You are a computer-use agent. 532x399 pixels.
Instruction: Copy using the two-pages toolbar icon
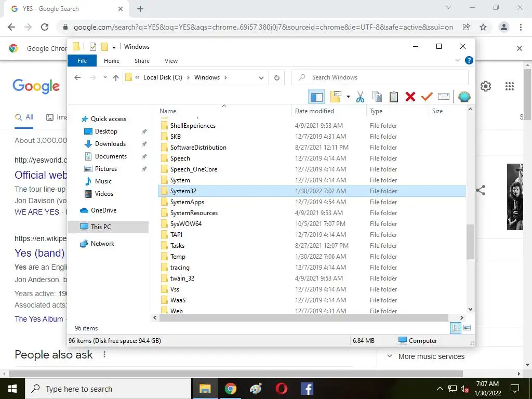pyautogui.click(x=377, y=97)
